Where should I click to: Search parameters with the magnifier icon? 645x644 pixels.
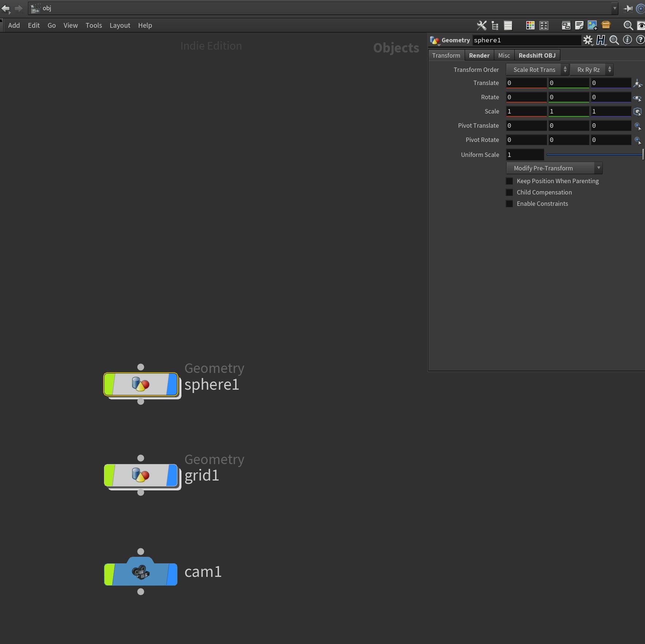614,40
